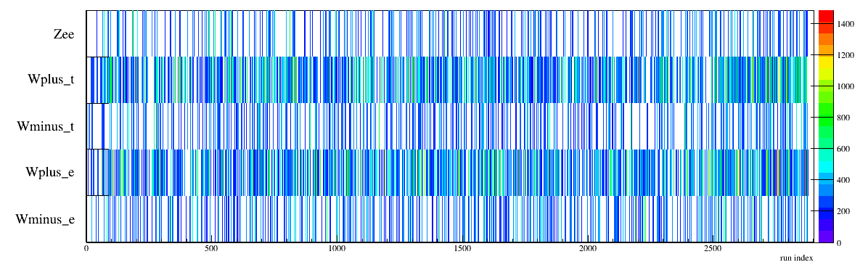868x270 pixels.
Task: Click the x-axis tick labeled 500
Action: pos(211,249)
